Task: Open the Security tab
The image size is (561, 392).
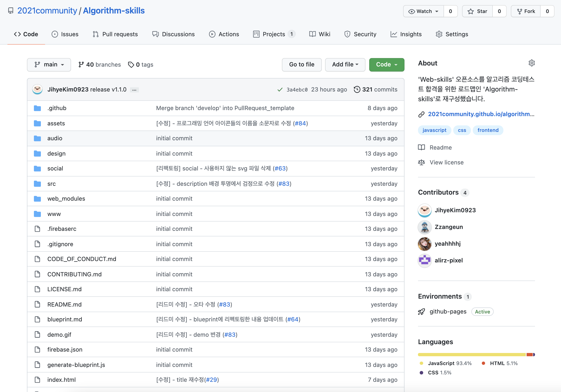Action: (360, 34)
